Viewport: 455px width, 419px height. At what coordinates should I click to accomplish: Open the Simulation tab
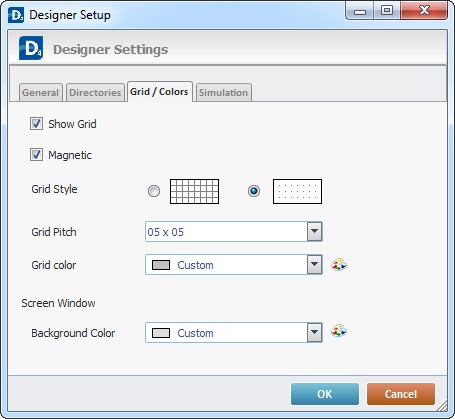click(x=223, y=92)
